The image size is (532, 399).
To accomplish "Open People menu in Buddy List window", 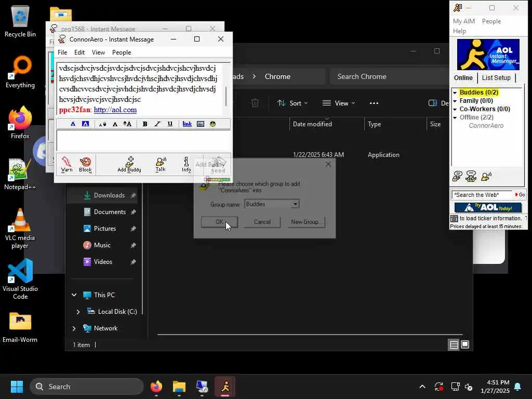I will [491, 21].
